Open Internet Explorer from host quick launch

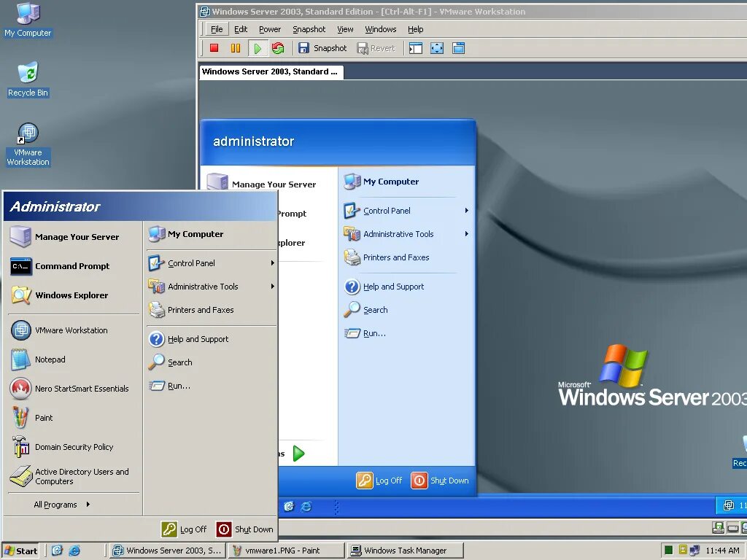(x=74, y=551)
